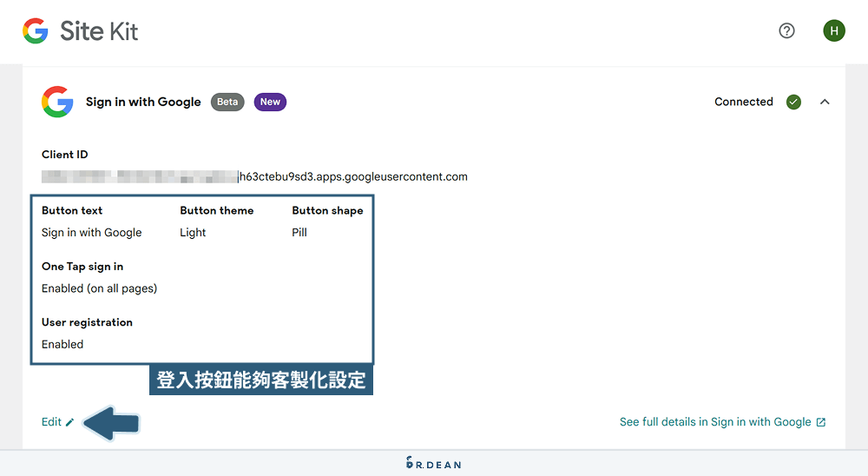Click the Button theme label
Image resolution: width=868 pixels, height=476 pixels.
click(216, 210)
